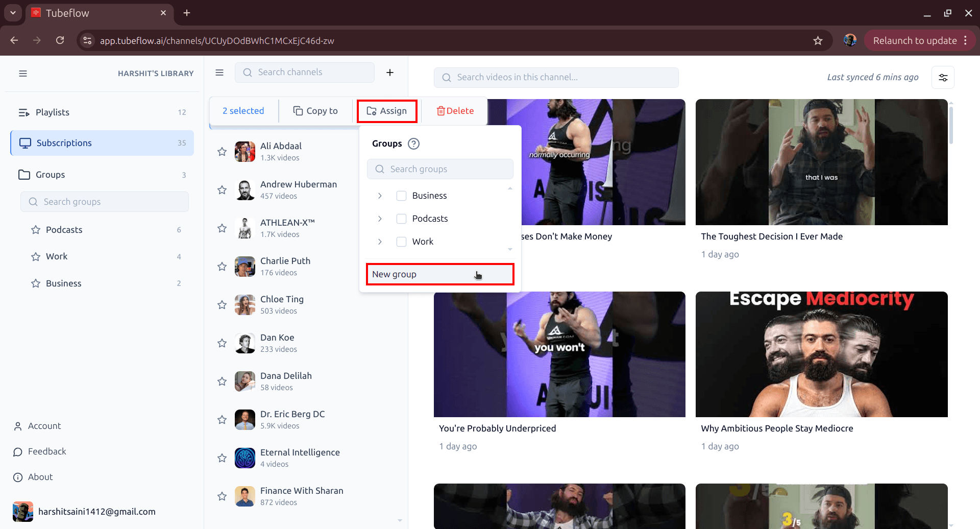Check the Work group checkbox
980x529 pixels.
[x=401, y=241]
